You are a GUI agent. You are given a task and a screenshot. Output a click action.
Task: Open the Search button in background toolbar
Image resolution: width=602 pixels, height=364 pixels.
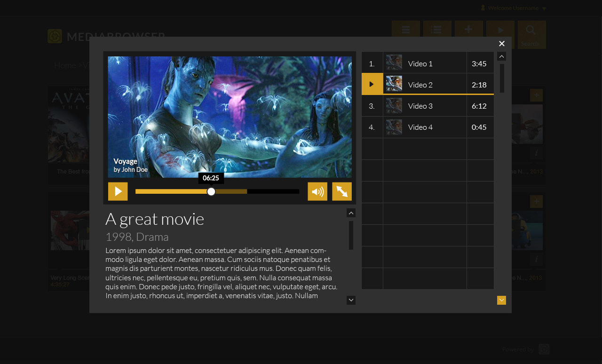point(531,34)
